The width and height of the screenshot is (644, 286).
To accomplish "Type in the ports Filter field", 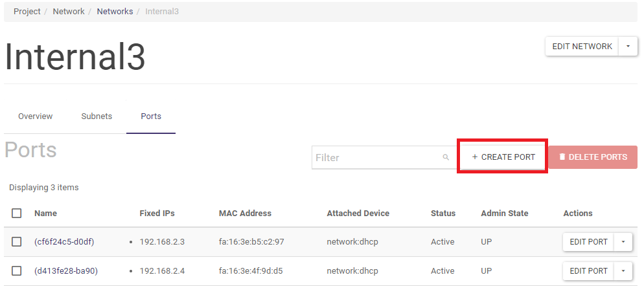I will [x=376, y=157].
